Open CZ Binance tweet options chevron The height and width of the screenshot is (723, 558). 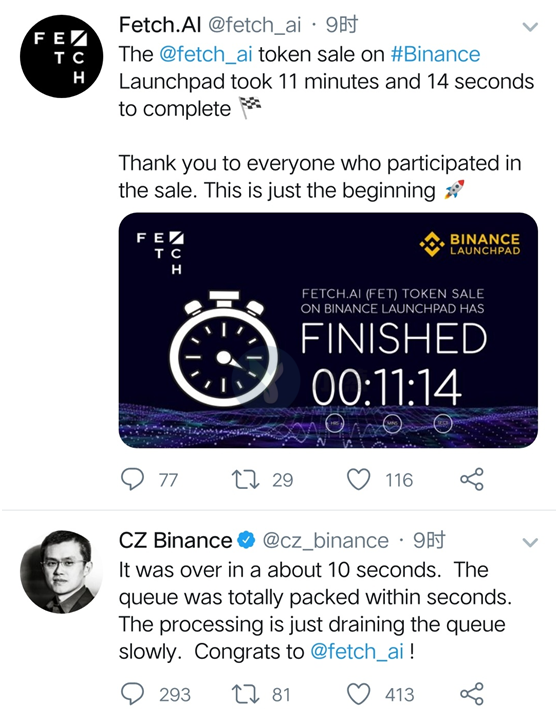coord(530,542)
